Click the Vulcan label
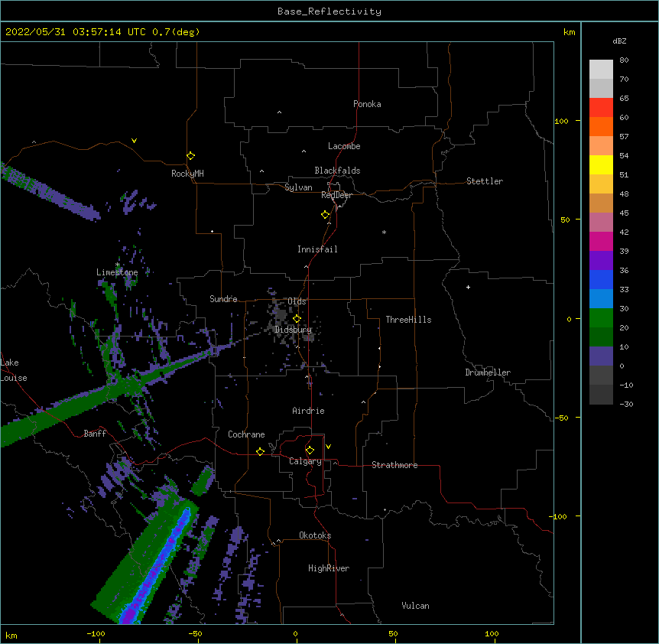 click(x=415, y=606)
